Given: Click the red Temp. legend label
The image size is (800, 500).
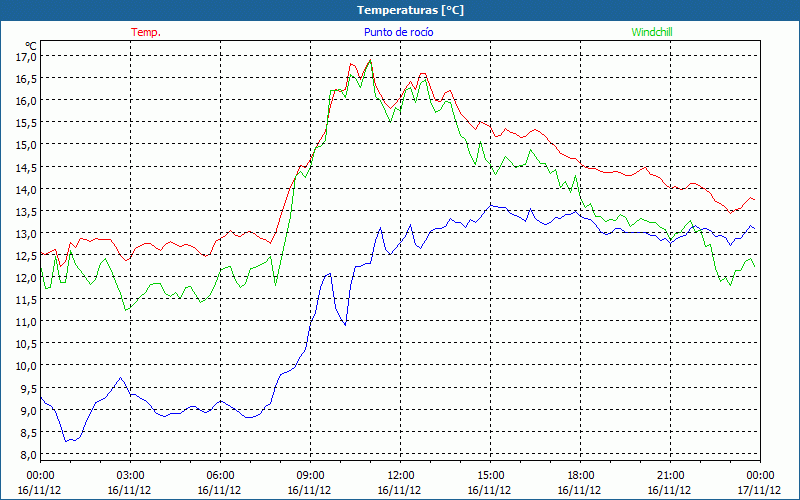Looking at the screenshot, I should (146, 32).
